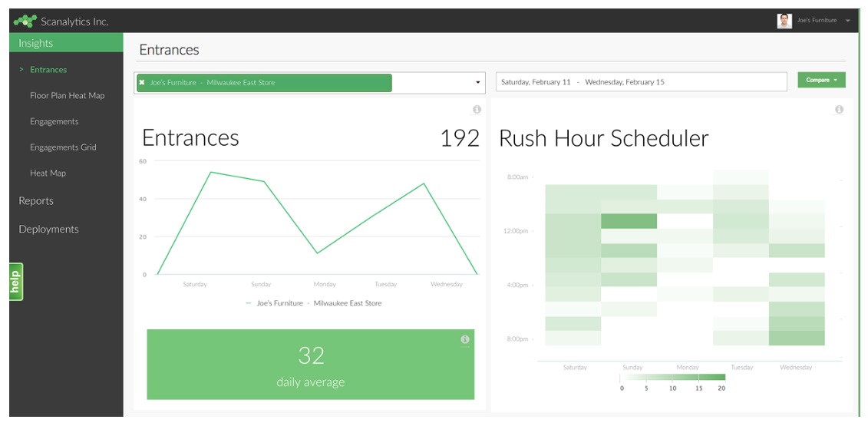Toggle the Milwaukee East Store chart legend
The height and width of the screenshot is (426, 868).
(313, 303)
